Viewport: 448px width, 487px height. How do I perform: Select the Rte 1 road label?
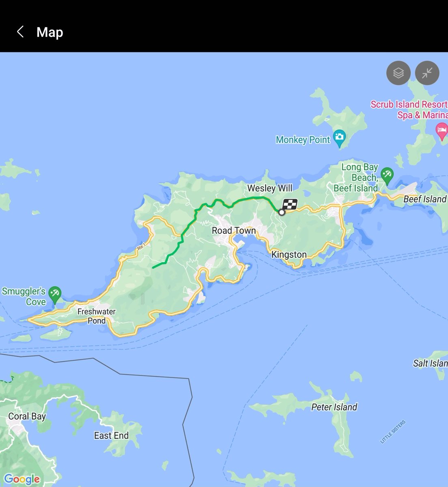tap(141, 246)
